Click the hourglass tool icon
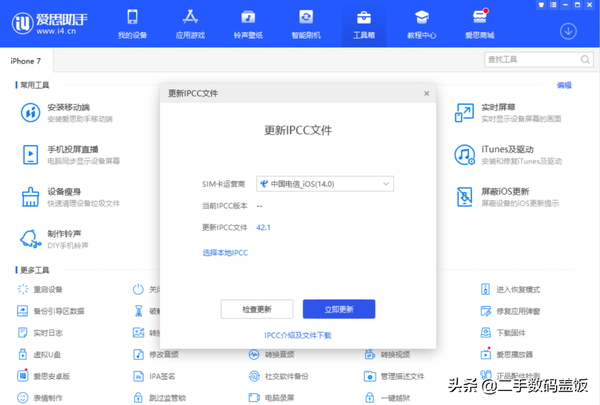This screenshot has height=405, width=600. [x=139, y=311]
